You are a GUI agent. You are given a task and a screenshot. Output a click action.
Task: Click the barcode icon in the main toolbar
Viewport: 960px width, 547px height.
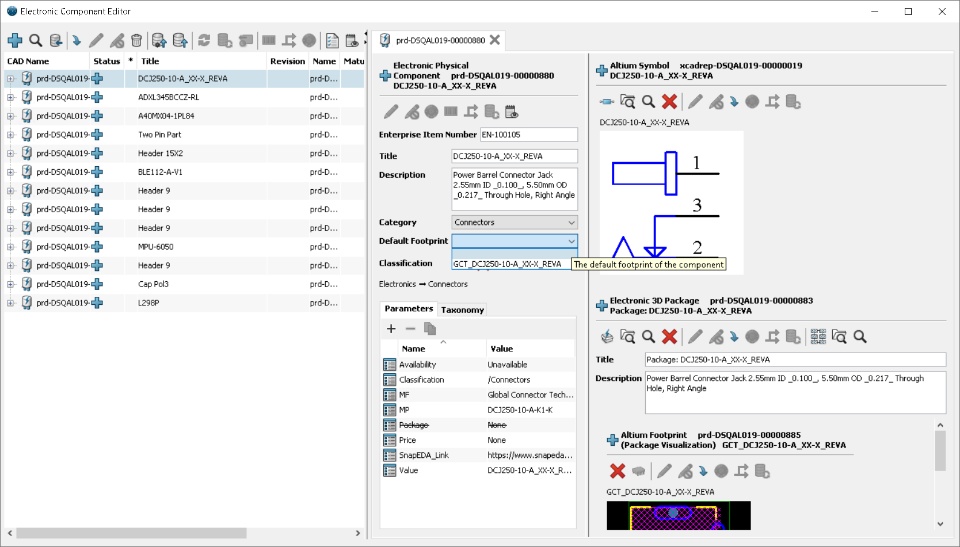pyautogui.click(x=268, y=40)
